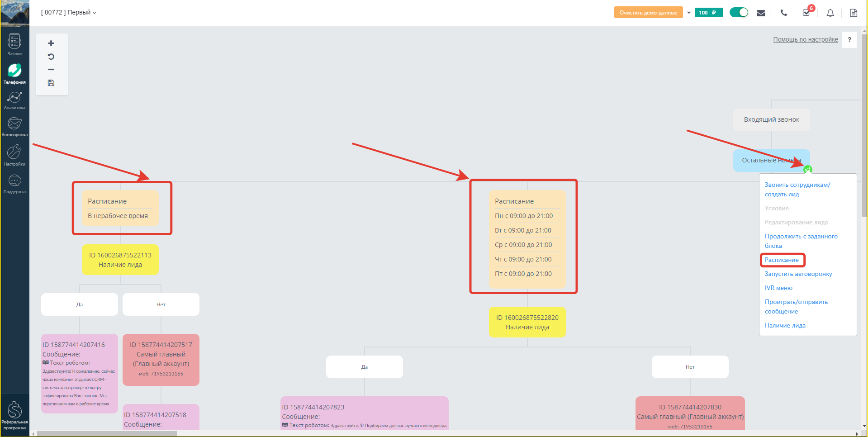This screenshot has height=437, width=868.
Task: Zoom in with the plus icon
Action: [x=51, y=43]
